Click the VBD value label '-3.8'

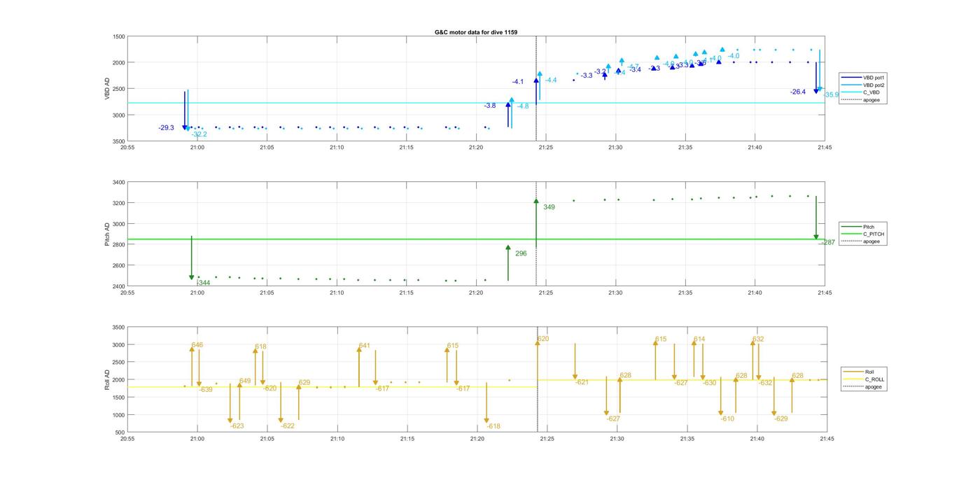click(x=490, y=106)
